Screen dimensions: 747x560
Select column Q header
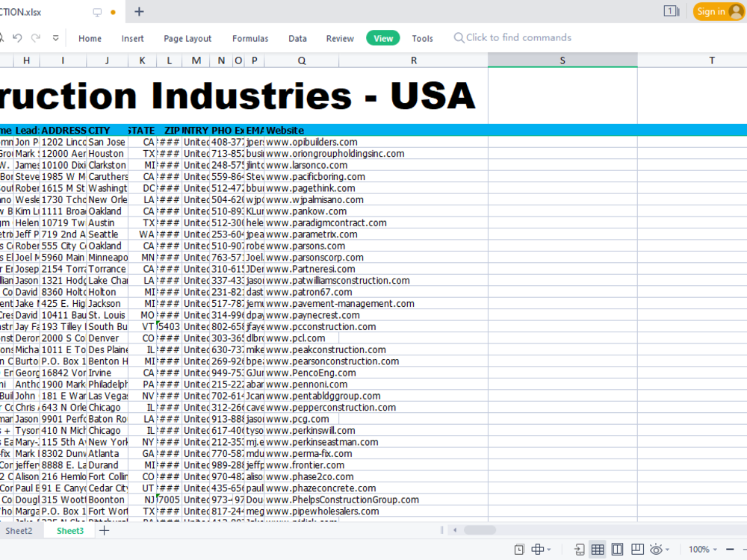pyautogui.click(x=302, y=60)
